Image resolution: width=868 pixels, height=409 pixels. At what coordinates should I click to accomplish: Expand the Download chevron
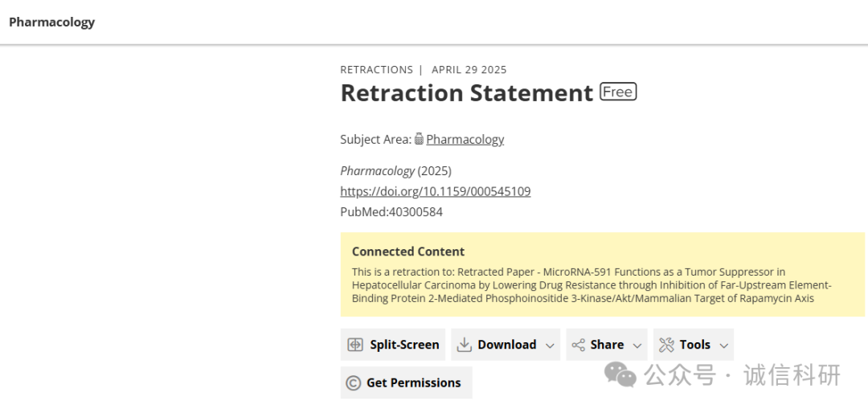pos(550,346)
